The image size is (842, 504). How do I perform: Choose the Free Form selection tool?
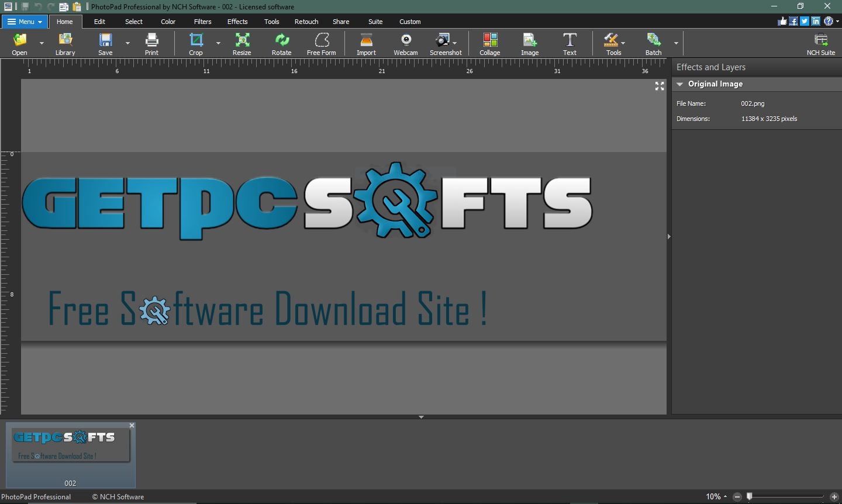point(322,44)
